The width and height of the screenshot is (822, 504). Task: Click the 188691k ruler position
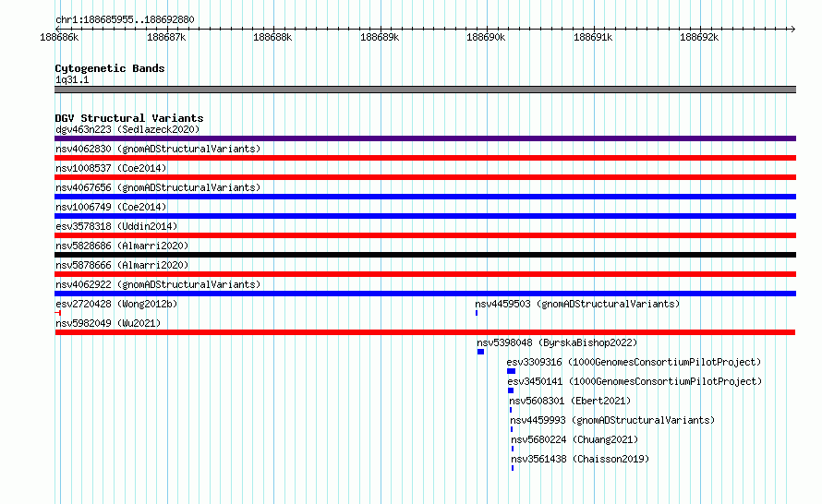point(593,37)
